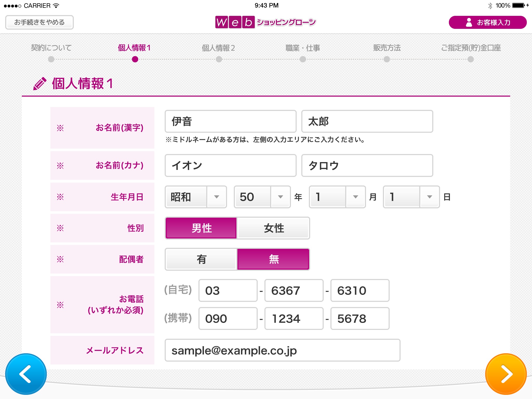This screenshot has height=399, width=532.
Task: Tap the blue back arrow button
Action: point(26,374)
